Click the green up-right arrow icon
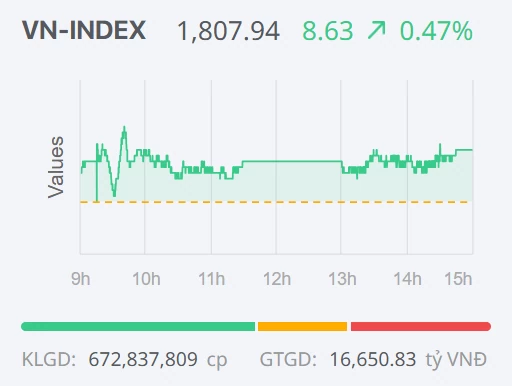Image resolution: width=512 pixels, height=386 pixels. (376, 30)
